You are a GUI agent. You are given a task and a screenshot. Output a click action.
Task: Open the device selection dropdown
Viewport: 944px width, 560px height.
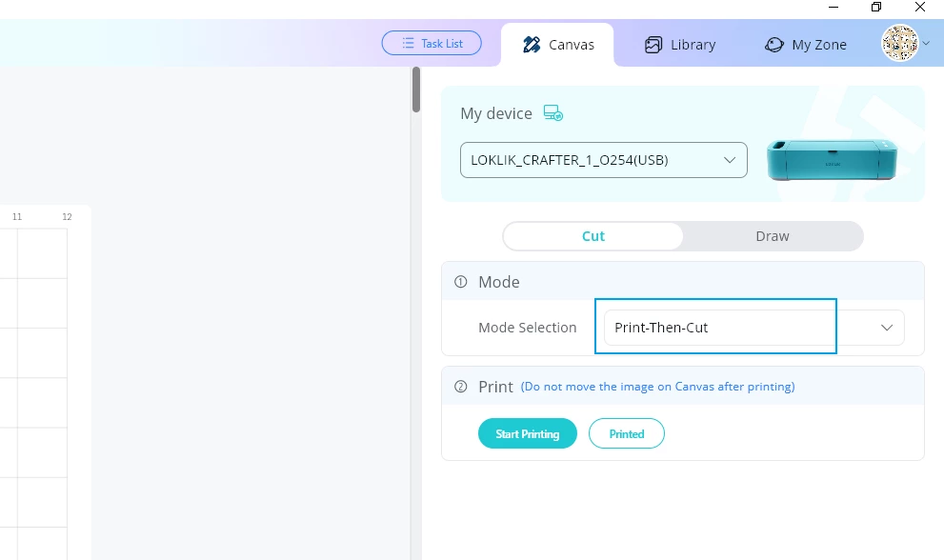tap(604, 160)
